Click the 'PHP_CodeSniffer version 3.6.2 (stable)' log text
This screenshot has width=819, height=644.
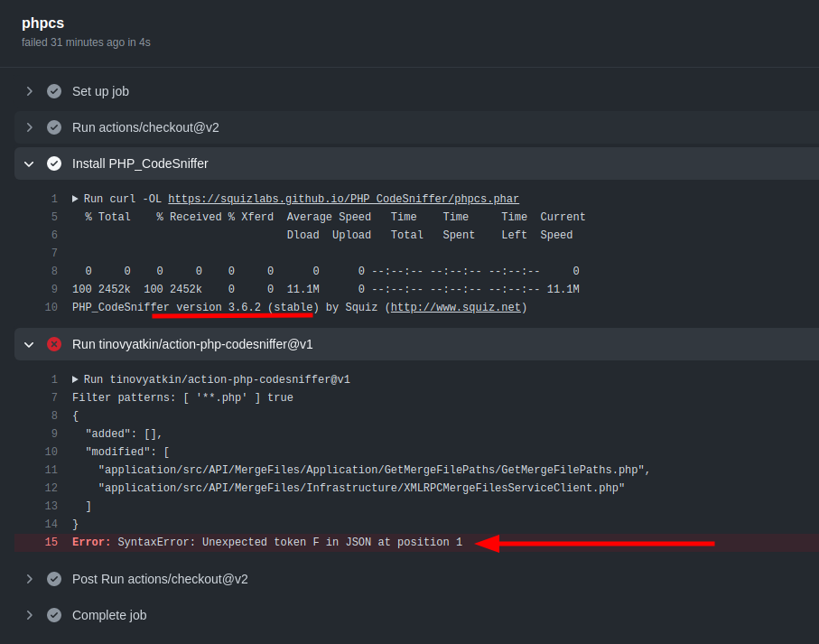coord(195,307)
